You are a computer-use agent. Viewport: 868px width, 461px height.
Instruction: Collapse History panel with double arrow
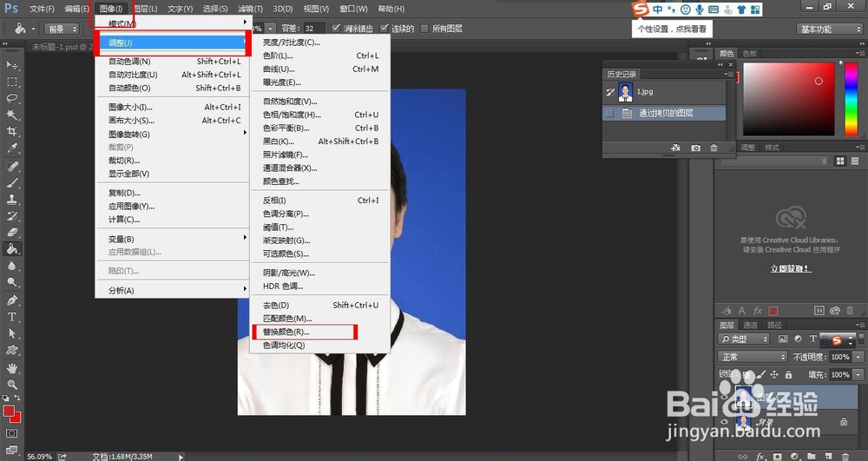click(x=720, y=64)
